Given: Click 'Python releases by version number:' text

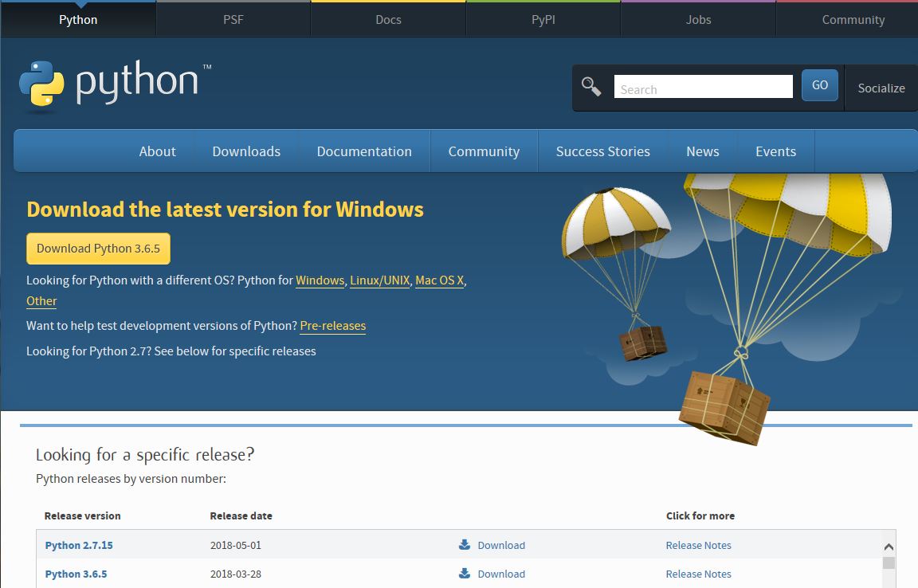Looking at the screenshot, I should coord(131,479).
